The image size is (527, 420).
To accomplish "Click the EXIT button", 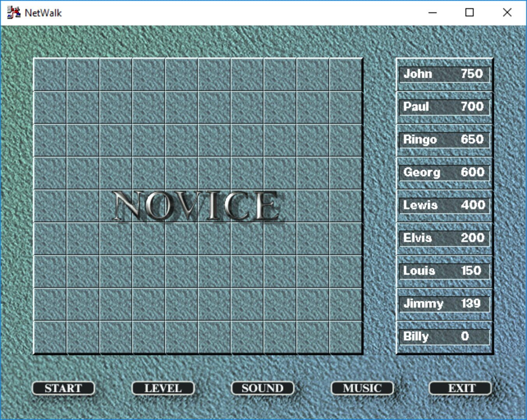I will click(460, 388).
